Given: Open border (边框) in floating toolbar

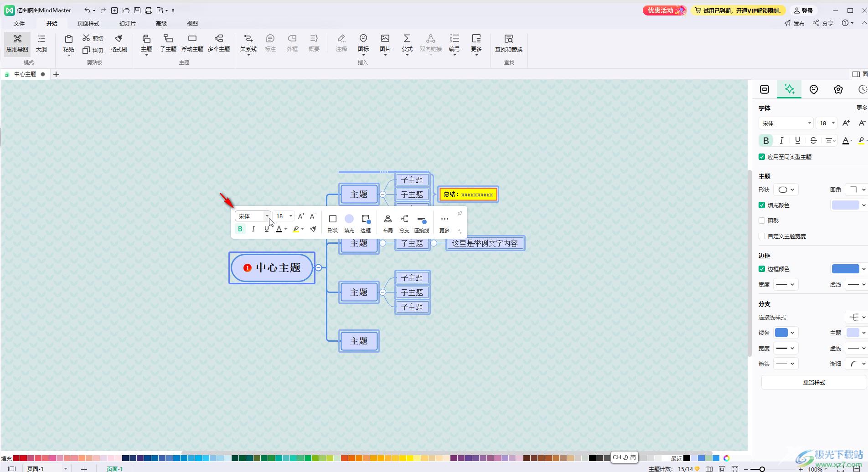Looking at the screenshot, I should pyautogui.click(x=366, y=223).
